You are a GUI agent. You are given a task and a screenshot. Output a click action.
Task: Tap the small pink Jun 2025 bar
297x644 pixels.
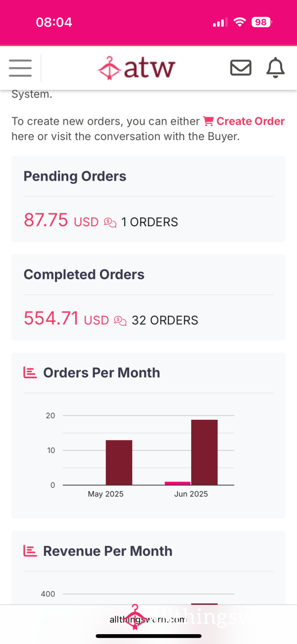click(x=178, y=483)
